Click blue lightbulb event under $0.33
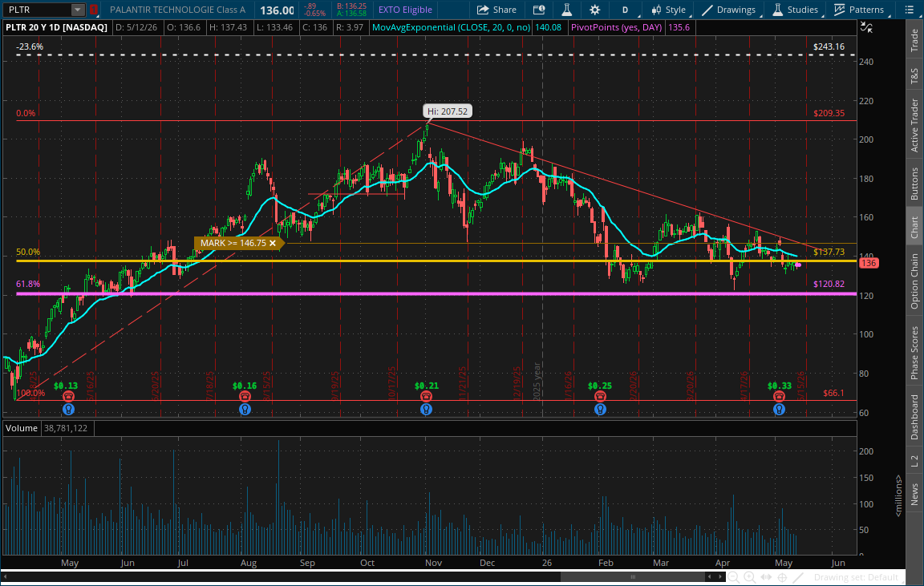The image size is (924, 586). coord(779,409)
